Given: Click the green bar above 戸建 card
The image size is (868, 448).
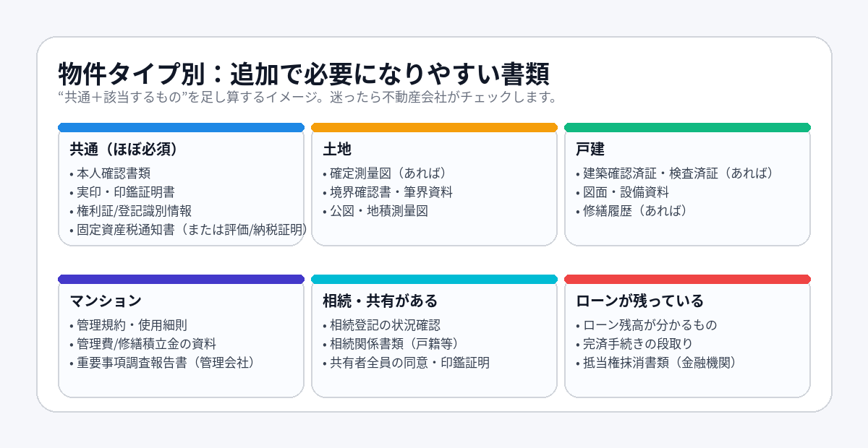Looking at the screenshot, I should point(687,127).
